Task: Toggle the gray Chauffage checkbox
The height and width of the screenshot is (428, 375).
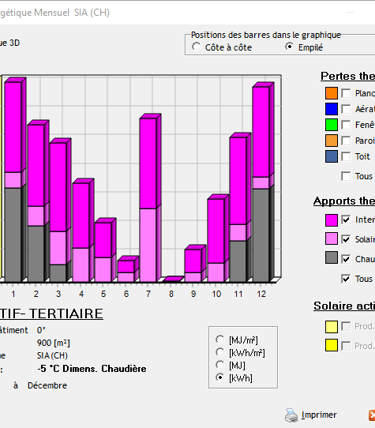Action: 346,259
